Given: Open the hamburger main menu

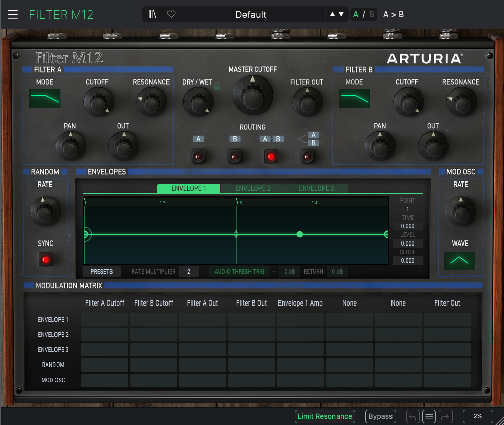Looking at the screenshot, I should (13, 15).
